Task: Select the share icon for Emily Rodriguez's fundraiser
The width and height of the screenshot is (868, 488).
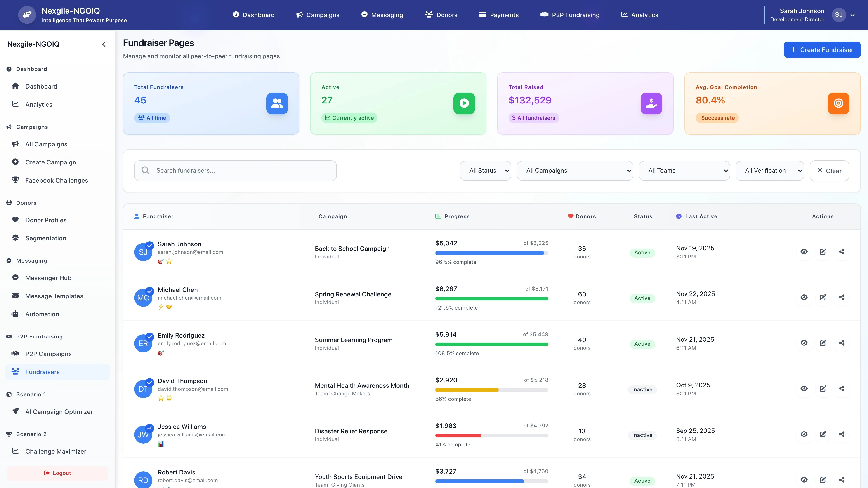Action: click(842, 343)
